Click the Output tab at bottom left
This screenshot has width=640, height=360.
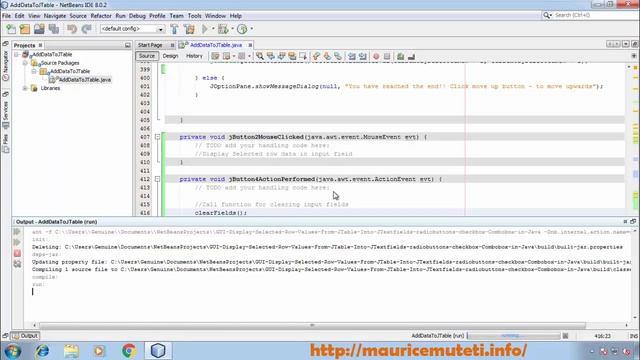25,336
